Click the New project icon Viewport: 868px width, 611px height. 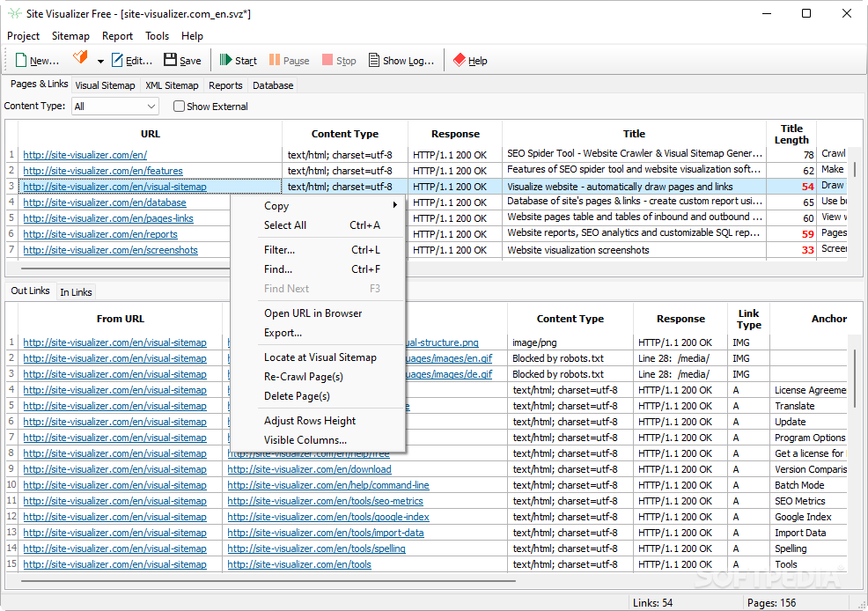[x=21, y=61]
